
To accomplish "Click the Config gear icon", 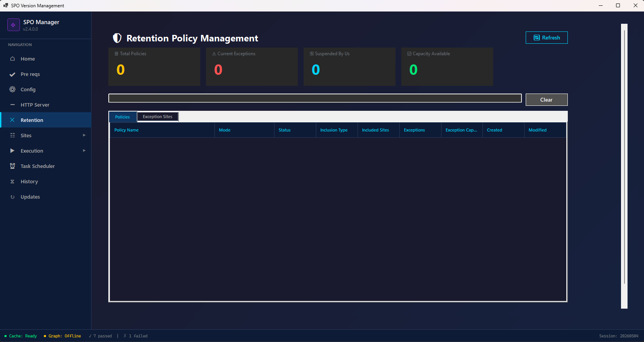I will point(12,89).
